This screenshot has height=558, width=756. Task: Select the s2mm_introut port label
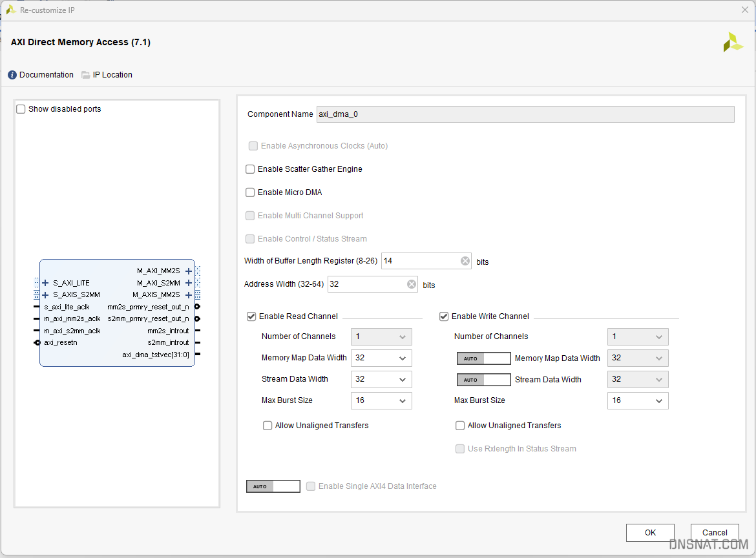pyautogui.click(x=168, y=342)
